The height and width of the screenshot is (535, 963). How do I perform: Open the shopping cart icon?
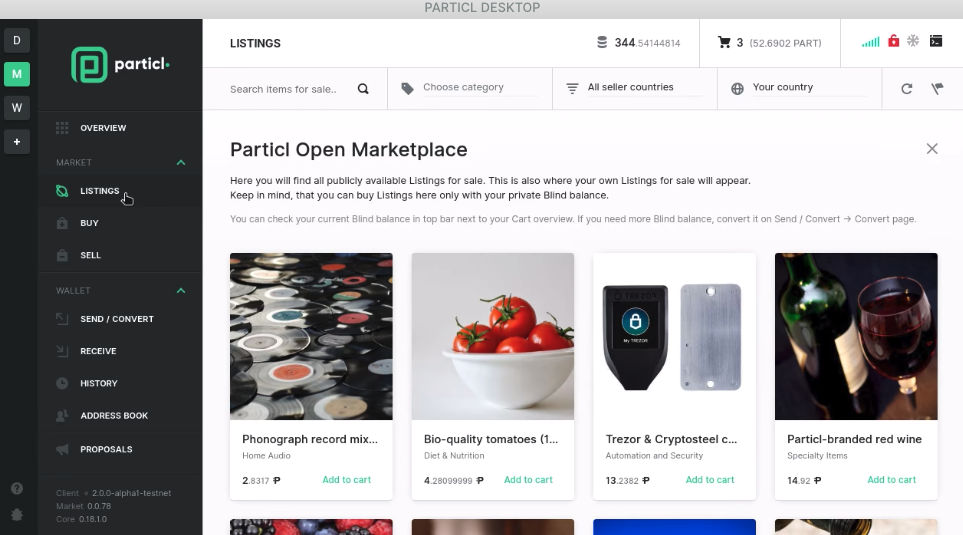point(724,42)
